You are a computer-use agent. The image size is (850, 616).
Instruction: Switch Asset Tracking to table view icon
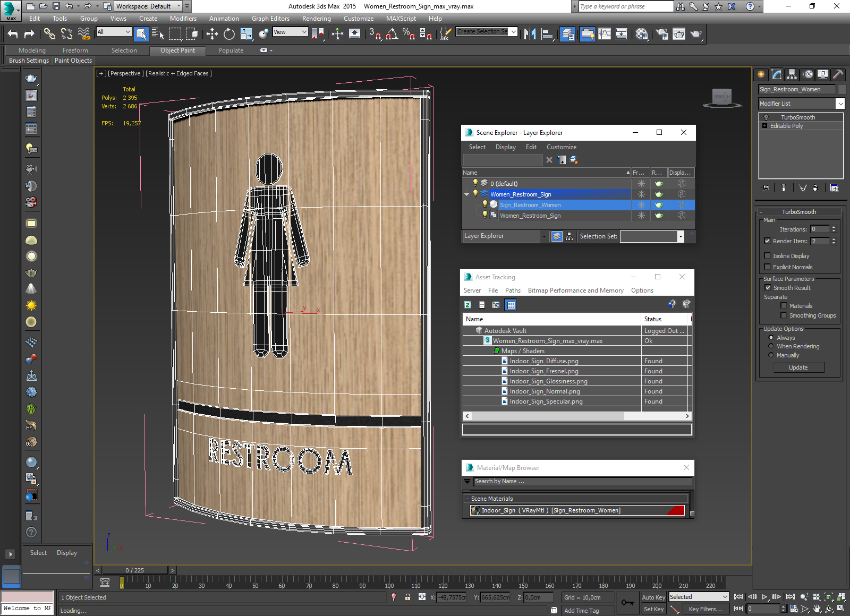click(x=511, y=305)
